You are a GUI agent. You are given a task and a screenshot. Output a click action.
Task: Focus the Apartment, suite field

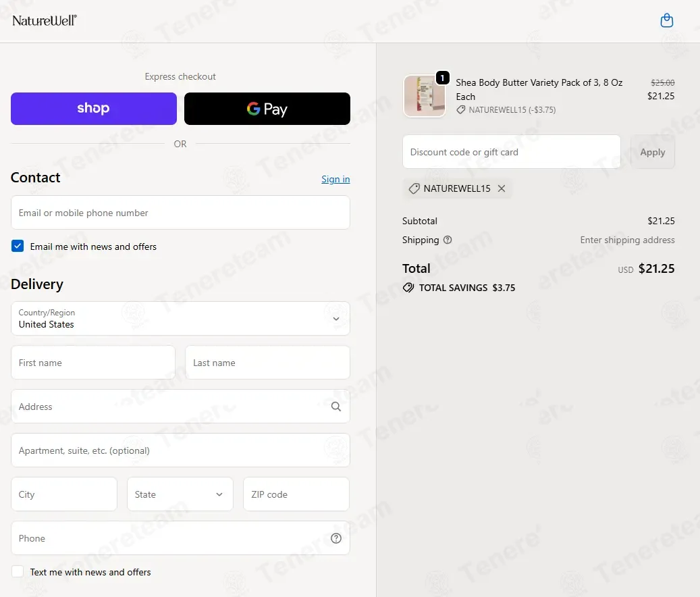[x=180, y=450]
